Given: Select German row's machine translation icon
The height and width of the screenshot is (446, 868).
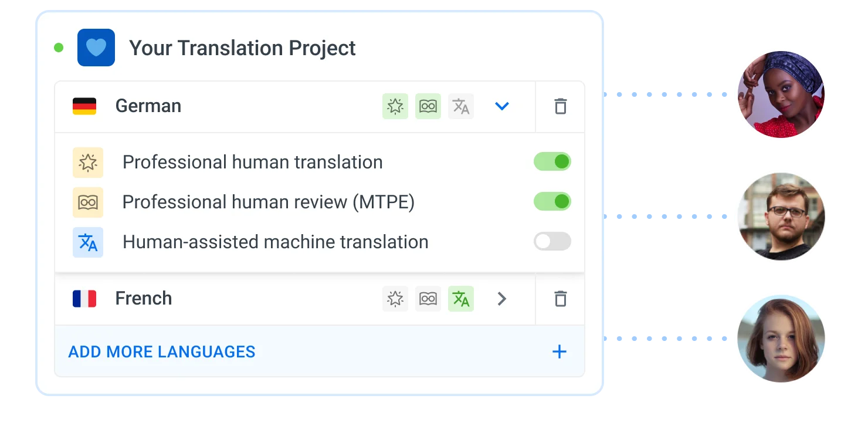Looking at the screenshot, I should [461, 106].
